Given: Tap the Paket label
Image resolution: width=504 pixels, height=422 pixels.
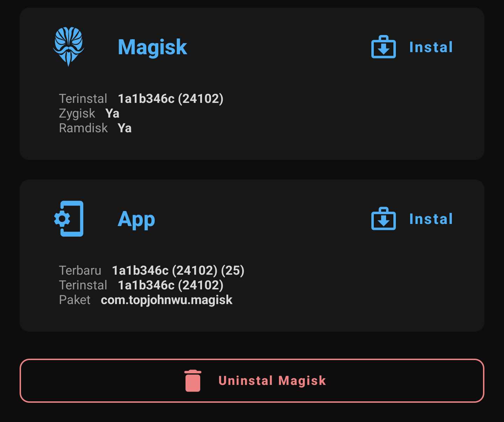Looking at the screenshot, I should [x=75, y=300].
